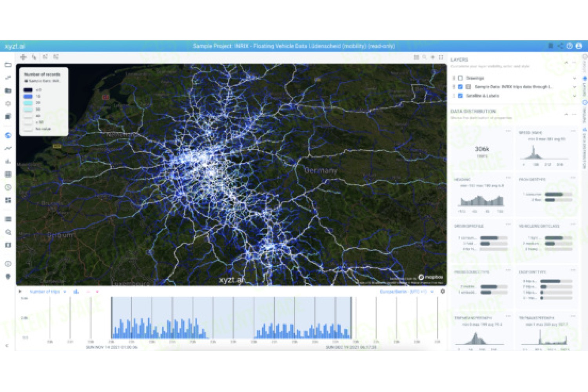This screenshot has height=392, width=588.
Task: Open the user account icon in header
Action: 579,46
